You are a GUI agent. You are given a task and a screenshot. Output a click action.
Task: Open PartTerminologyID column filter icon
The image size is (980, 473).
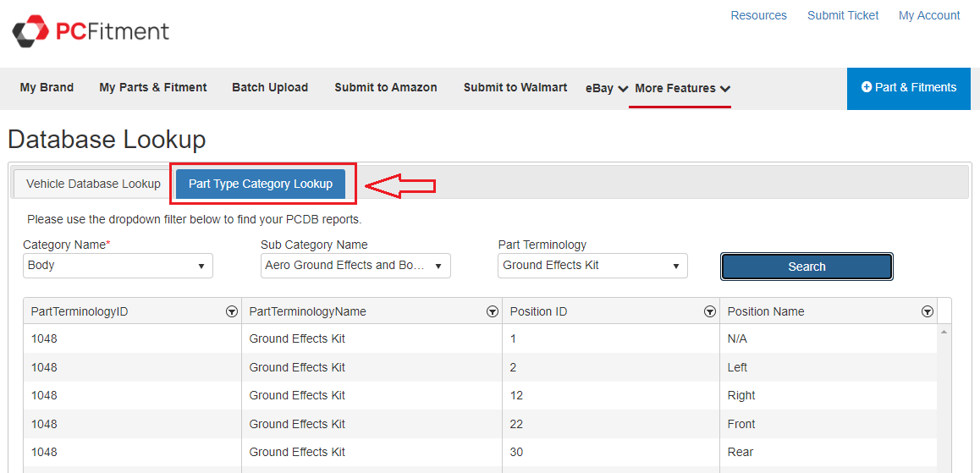tap(232, 311)
